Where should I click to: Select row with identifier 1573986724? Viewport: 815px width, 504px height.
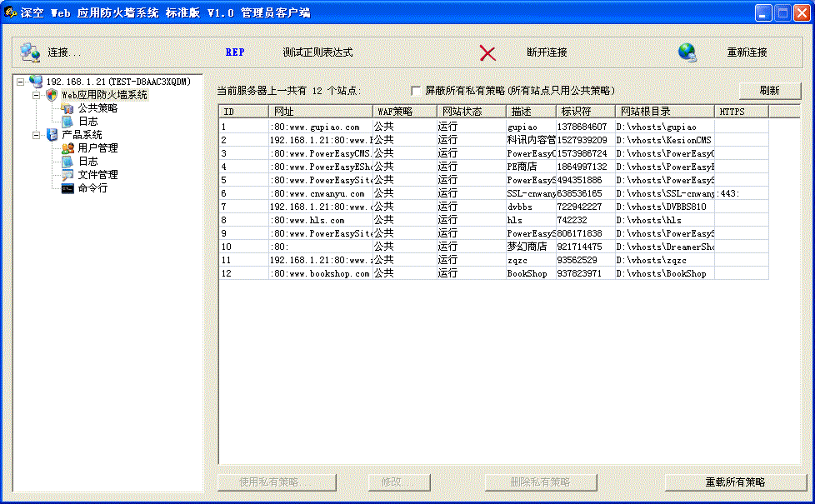click(x=494, y=154)
